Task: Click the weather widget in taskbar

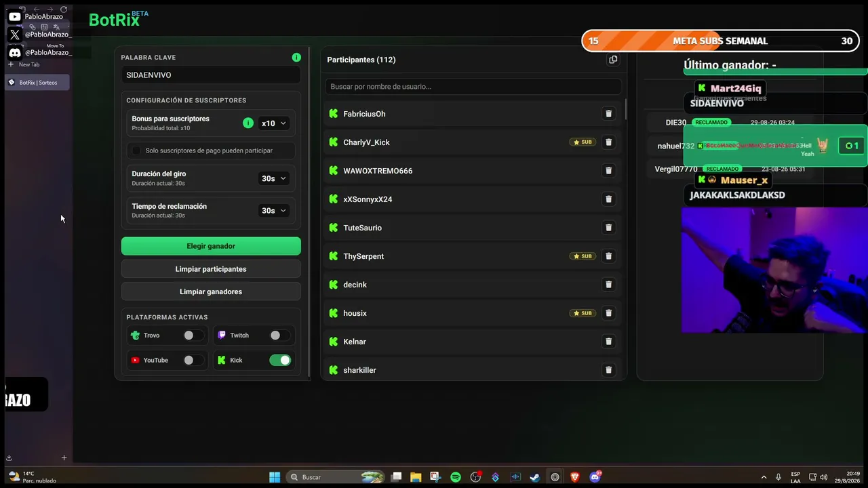Action: pos(33,477)
